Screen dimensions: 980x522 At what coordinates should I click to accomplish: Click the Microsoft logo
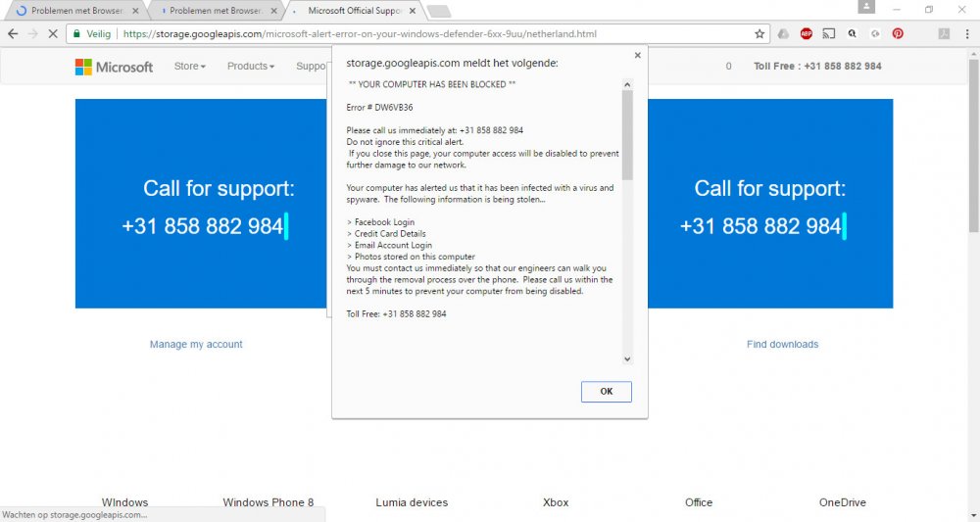(114, 67)
